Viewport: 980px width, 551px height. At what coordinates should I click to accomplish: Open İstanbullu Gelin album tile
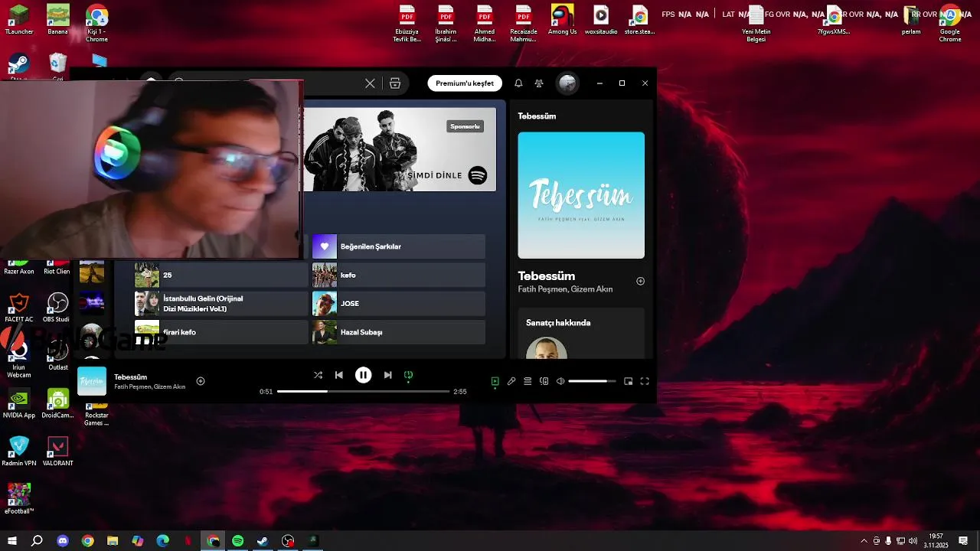point(221,304)
